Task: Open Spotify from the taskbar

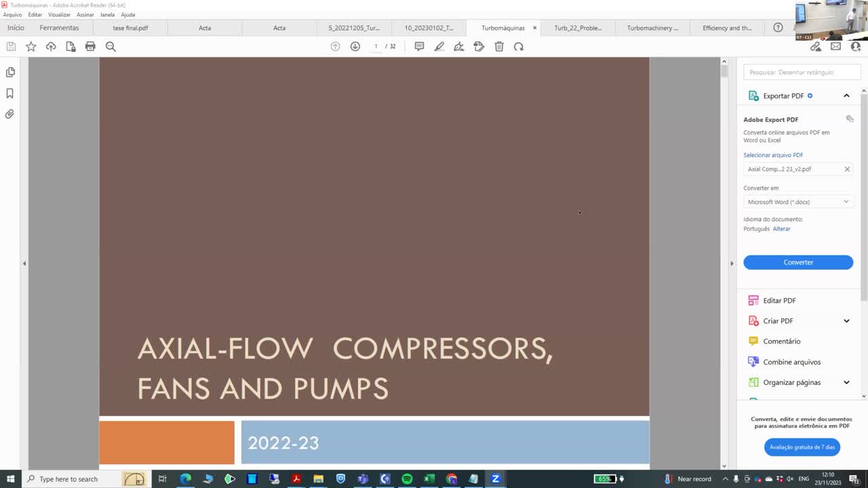Action: coord(407,479)
